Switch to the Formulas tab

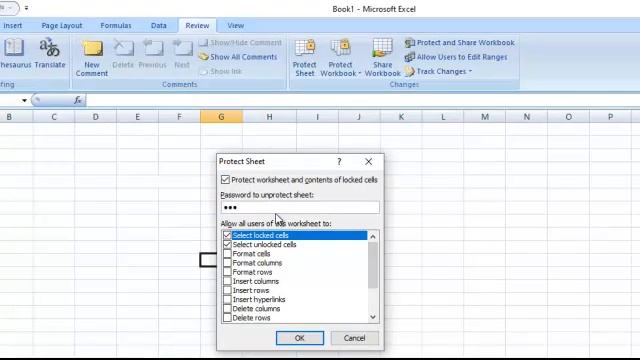116,26
